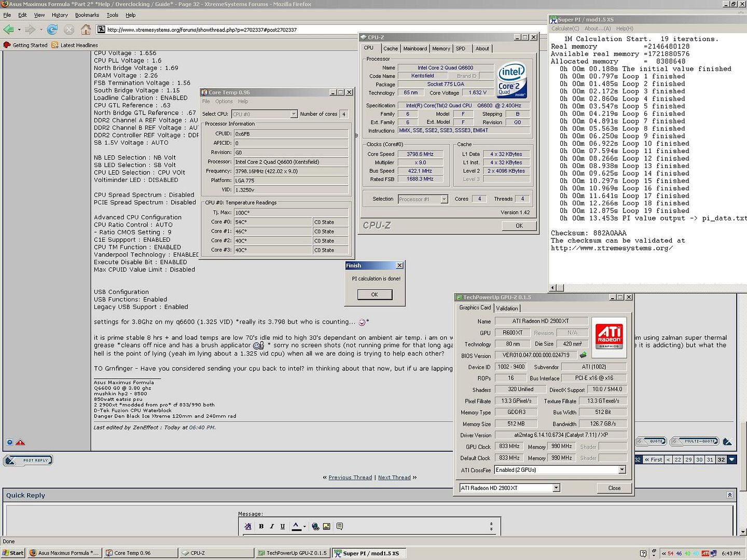Click the Firefox Back arrow button

click(8, 30)
